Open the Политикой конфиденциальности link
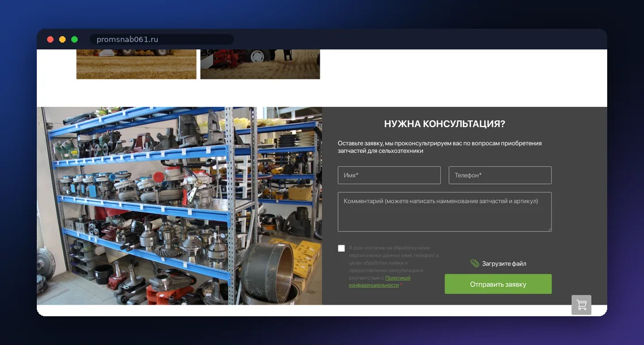The width and height of the screenshot is (644, 345). click(x=379, y=281)
